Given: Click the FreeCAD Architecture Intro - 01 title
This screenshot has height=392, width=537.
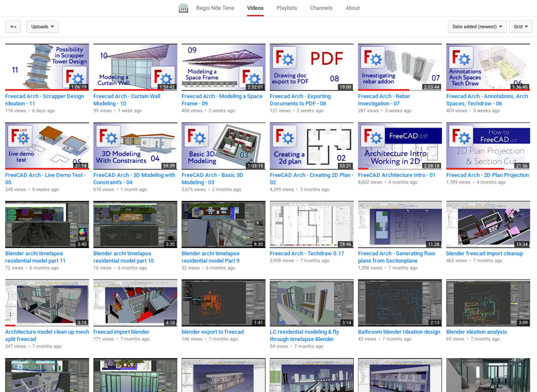Looking at the screenshot, I should coord(396,175).
